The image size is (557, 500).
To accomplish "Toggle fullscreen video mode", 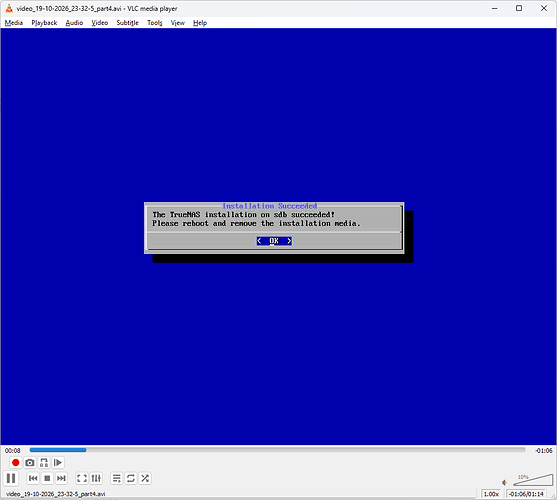I will tap(82, 478).
